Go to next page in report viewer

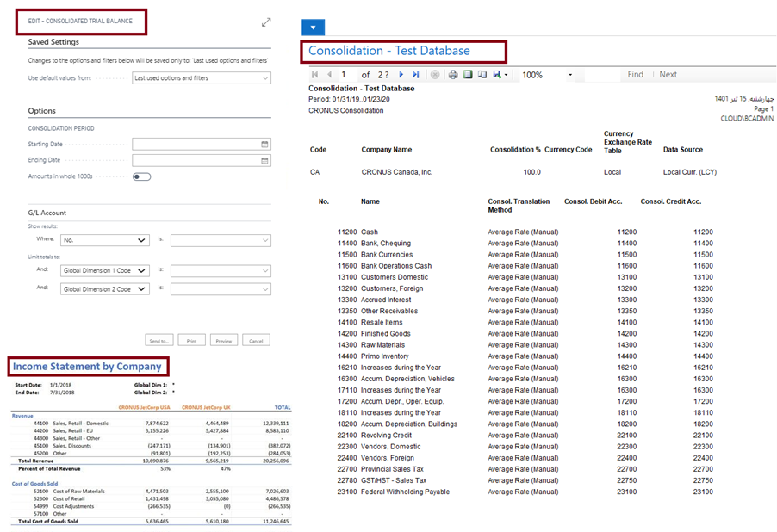point(401,75)
